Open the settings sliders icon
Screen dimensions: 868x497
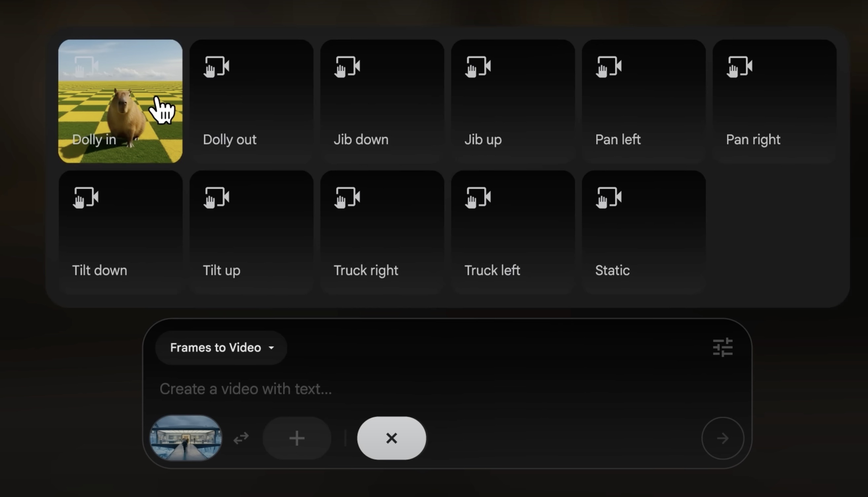tap(722, 348)
